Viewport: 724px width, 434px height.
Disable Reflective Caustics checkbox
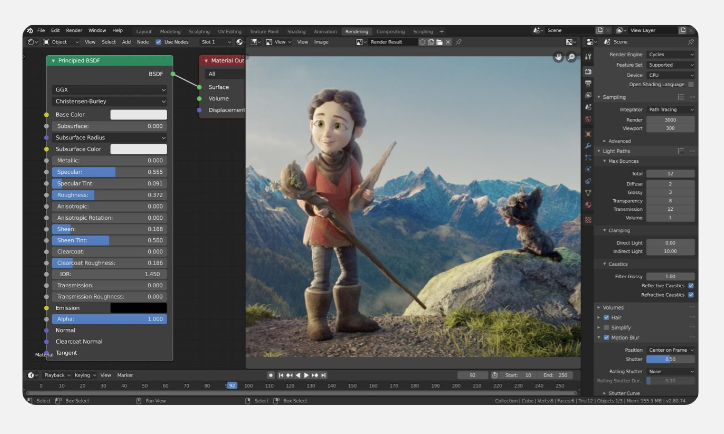tap(691, 286)
